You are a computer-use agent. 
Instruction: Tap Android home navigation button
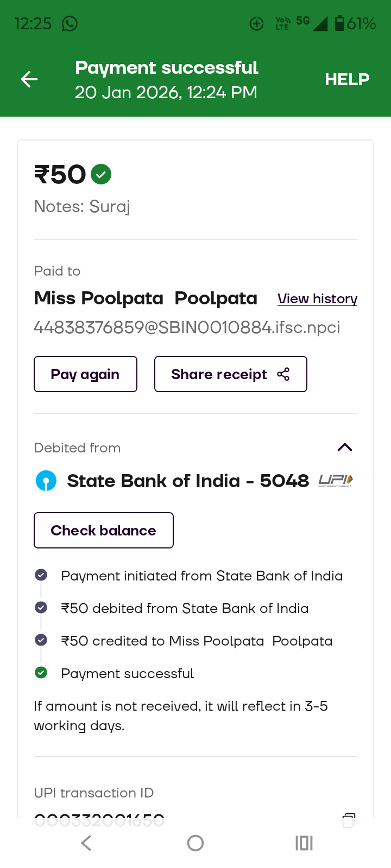[195, 843]
